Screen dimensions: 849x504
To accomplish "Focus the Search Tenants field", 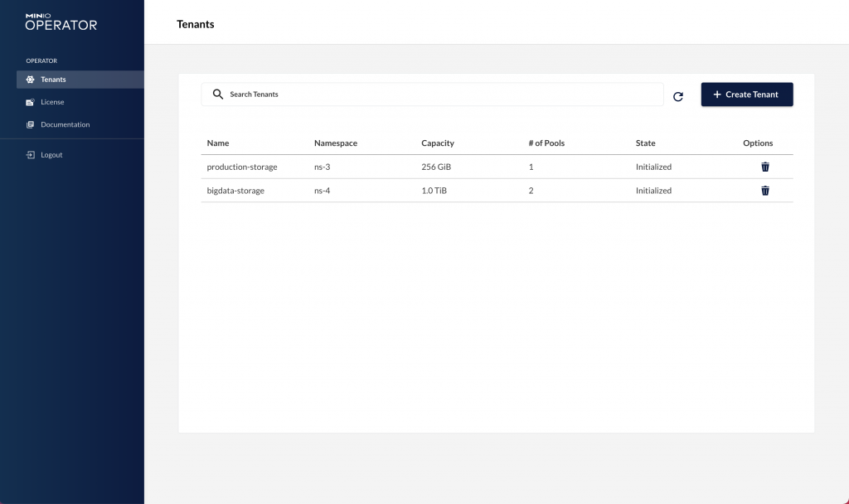I will [x=432, y=94].
